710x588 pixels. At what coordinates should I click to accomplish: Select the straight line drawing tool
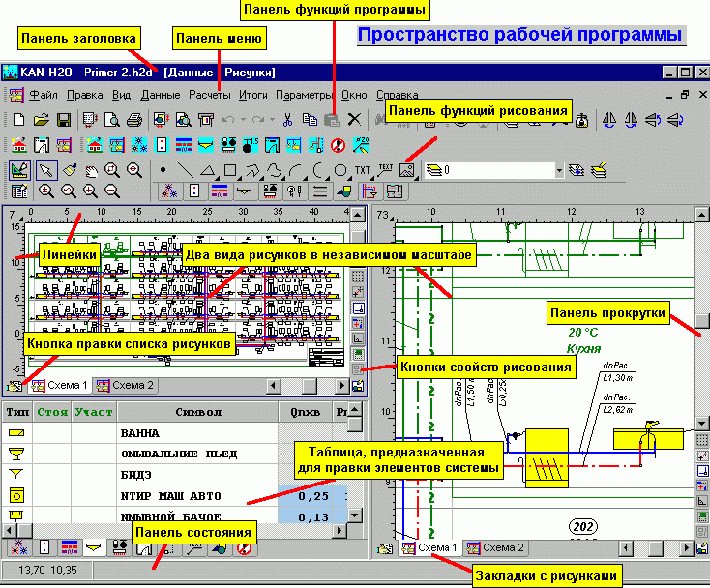pos(185,170)
